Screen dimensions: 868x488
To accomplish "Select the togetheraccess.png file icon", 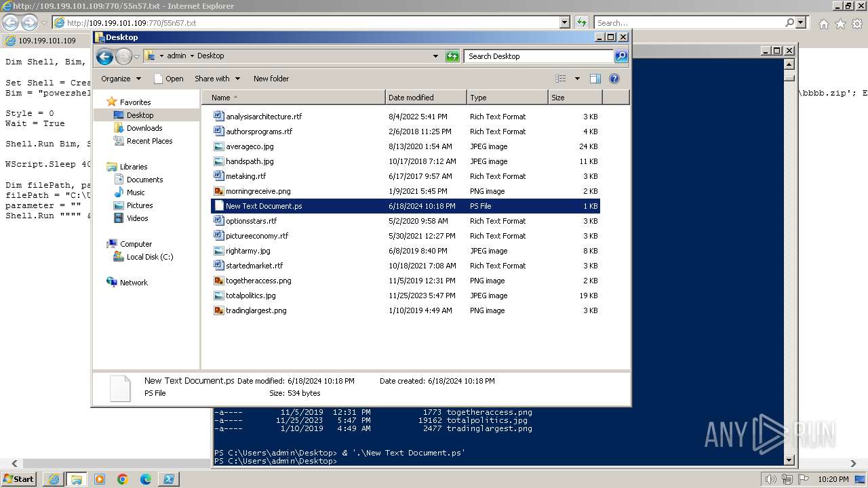I will 218,281.
